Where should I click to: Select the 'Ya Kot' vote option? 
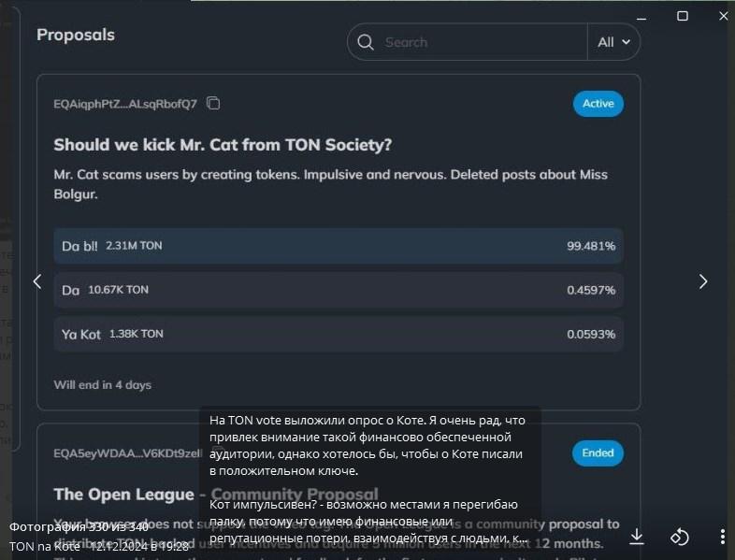(x=338, y=334)
